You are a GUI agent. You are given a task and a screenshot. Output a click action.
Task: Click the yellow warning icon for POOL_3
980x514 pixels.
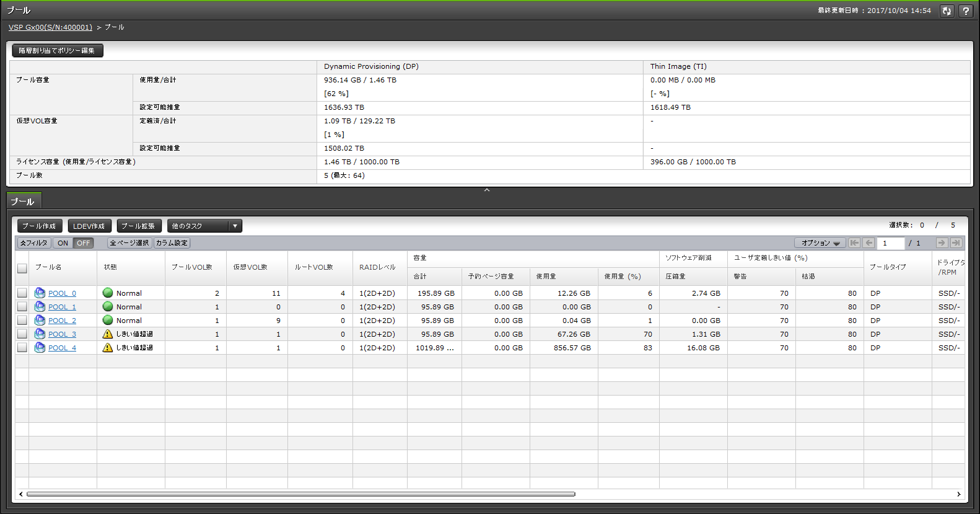pyautogui.click(x=108, y=334)
